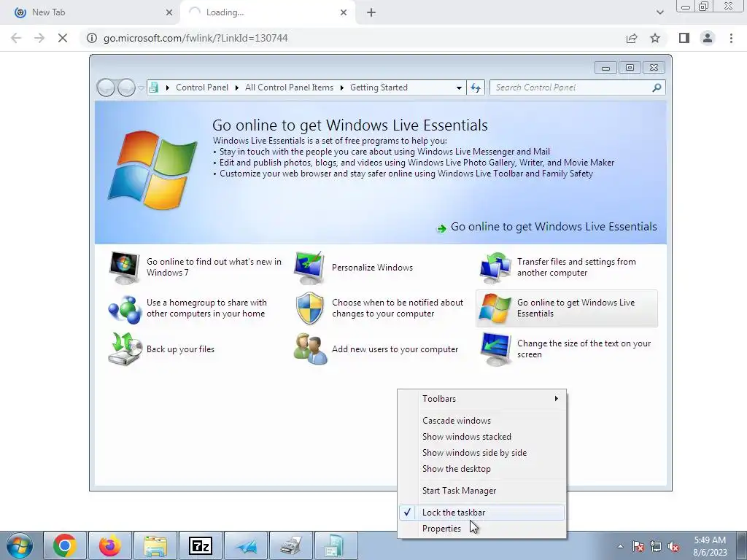Open Toolbars submenu
The image size is (747, 560).
tap(482, 399)
